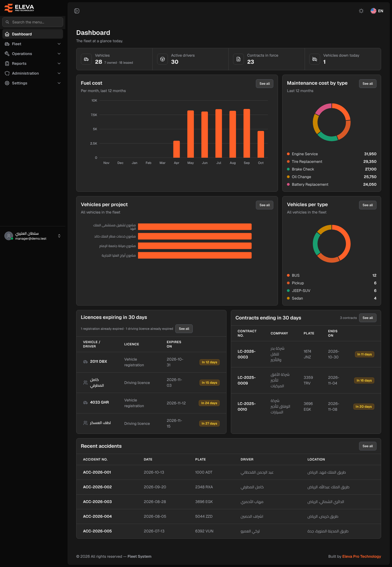Click the Settings gear icon

pyautogui.click(x=7, y=83)
